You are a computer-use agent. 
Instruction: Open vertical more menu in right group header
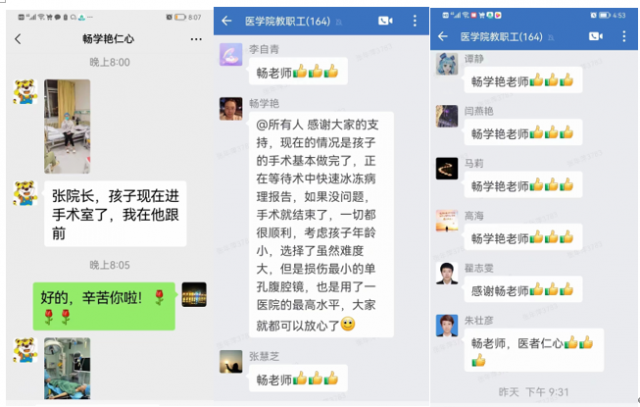tap(624, 37)
